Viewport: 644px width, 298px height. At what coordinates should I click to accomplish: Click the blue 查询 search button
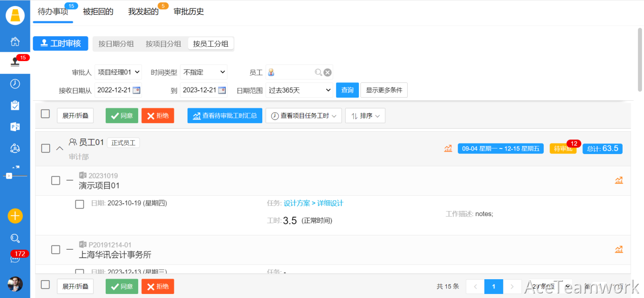347,91
